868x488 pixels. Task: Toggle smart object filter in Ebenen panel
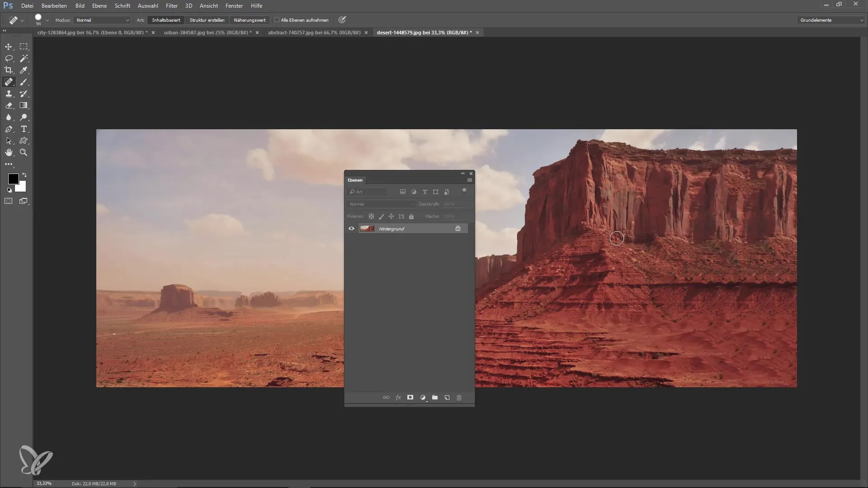[x=447, y=192]
